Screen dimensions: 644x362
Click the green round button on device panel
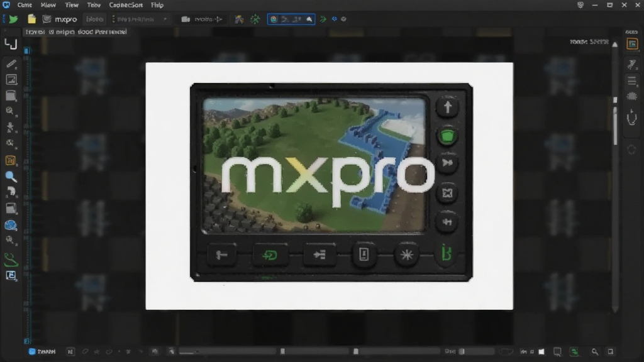[447, 136]
